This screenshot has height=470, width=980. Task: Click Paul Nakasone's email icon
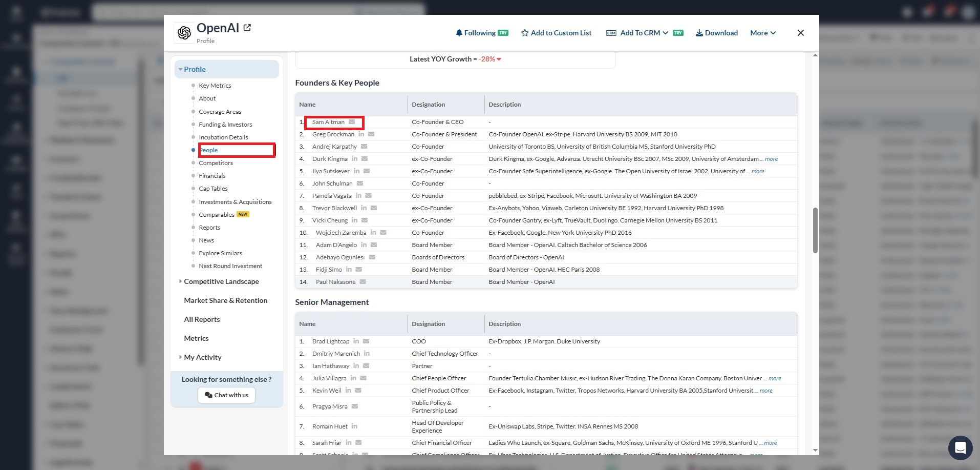coord(363,282)
